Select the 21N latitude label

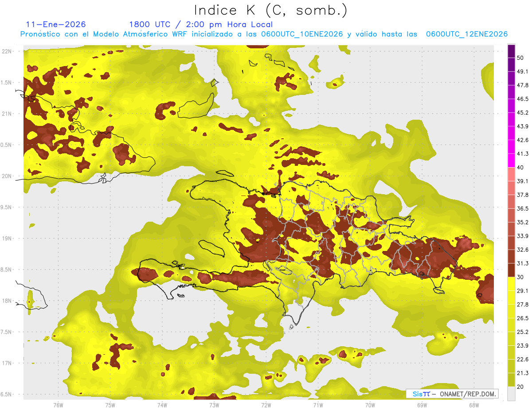(7, 114)
